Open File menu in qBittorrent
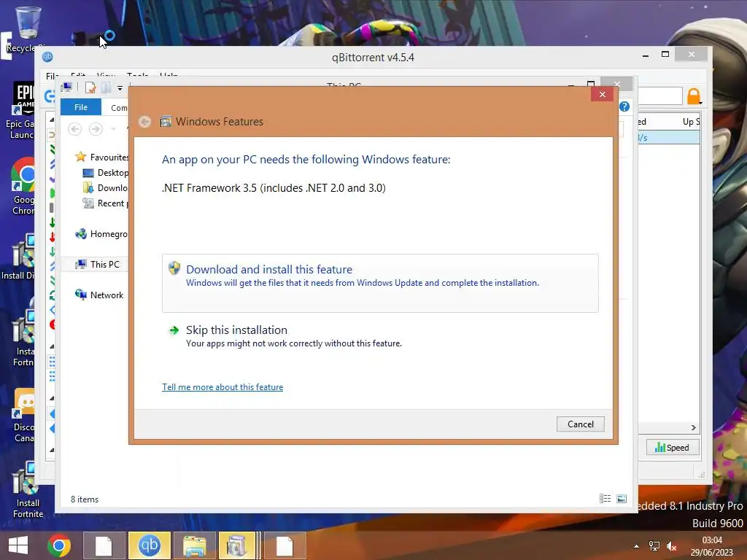747x560 pixels. [52, 76]
